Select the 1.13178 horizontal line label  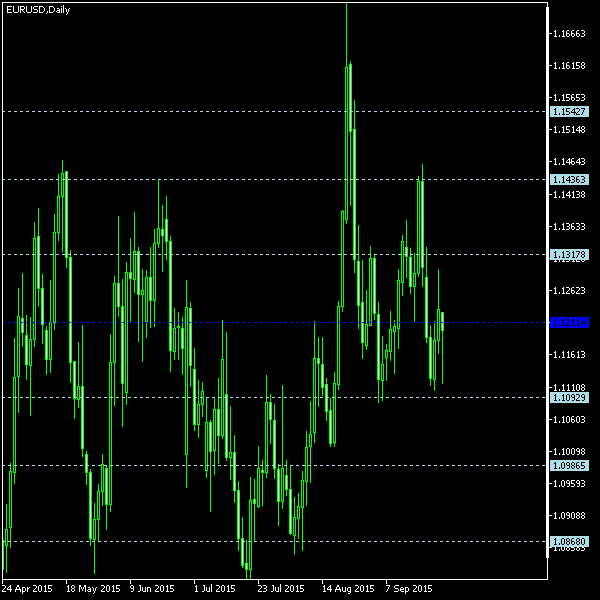(569, 254)
